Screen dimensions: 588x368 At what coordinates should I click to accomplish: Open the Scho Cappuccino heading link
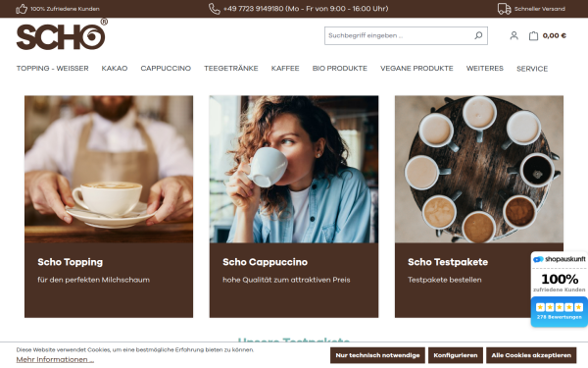(265, 262)
